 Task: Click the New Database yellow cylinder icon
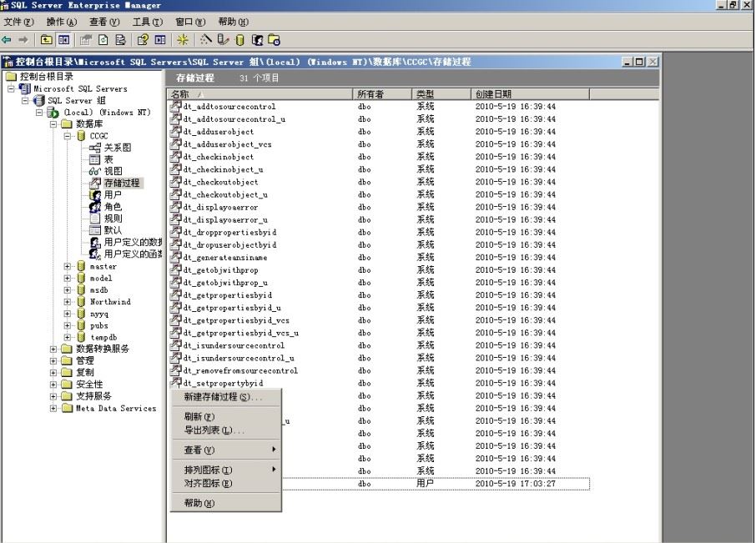point(239,40)
